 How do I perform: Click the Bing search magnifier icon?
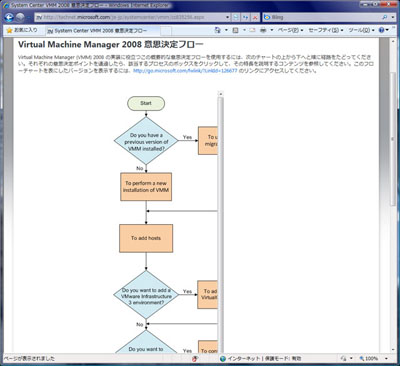(385, 17)
